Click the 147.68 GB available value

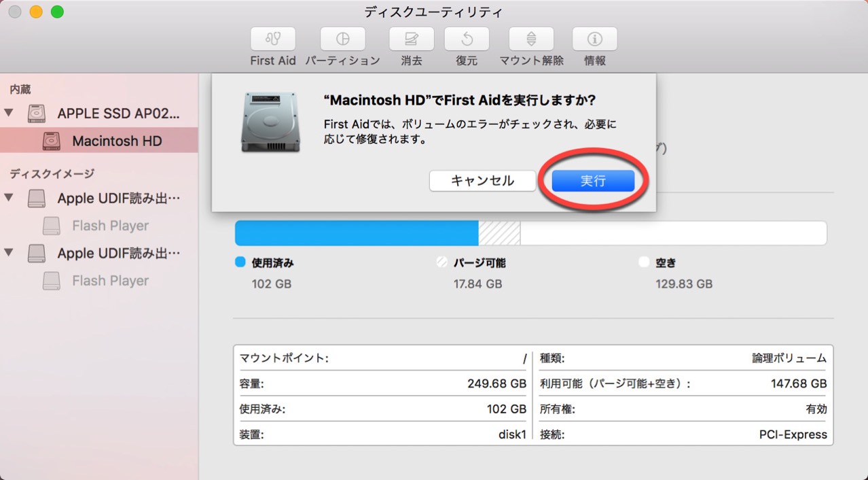[799, 383]
